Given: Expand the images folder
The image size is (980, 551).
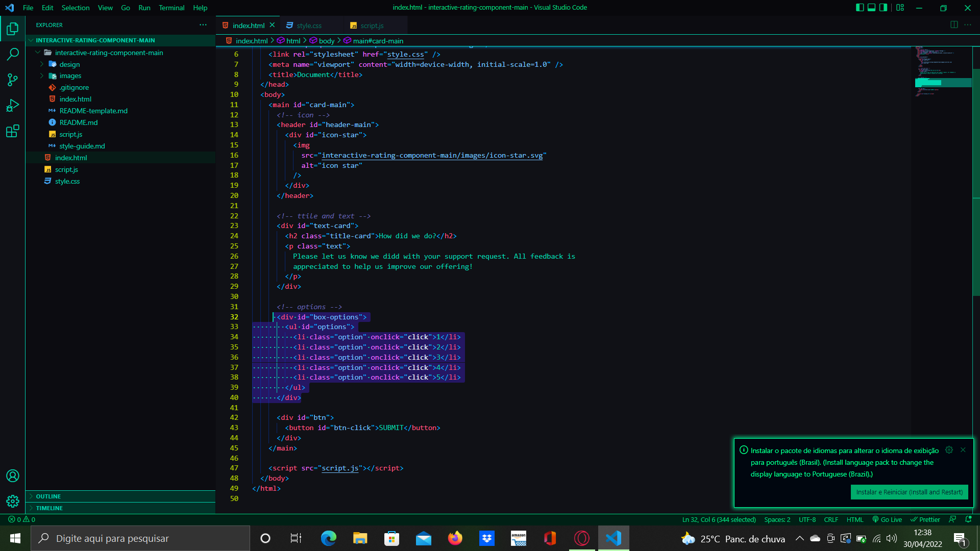Looking at the screenshot, I should (x=120, y=76).
